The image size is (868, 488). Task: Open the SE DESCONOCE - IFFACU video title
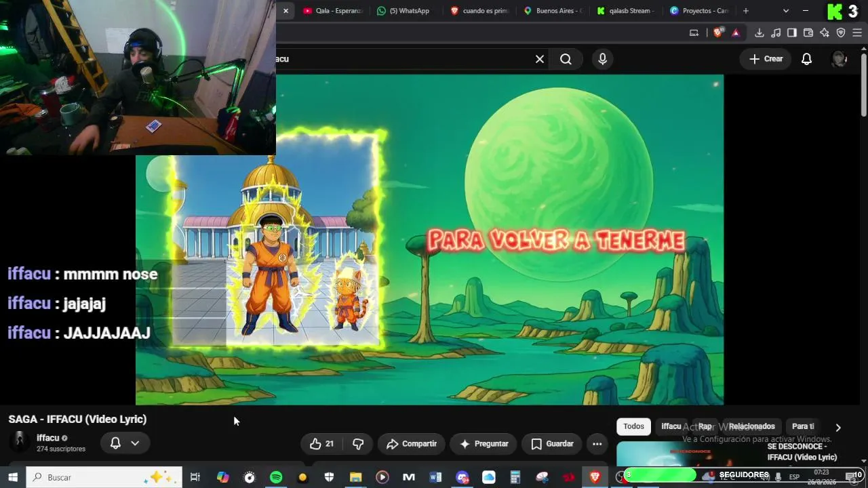click(802, 452)
